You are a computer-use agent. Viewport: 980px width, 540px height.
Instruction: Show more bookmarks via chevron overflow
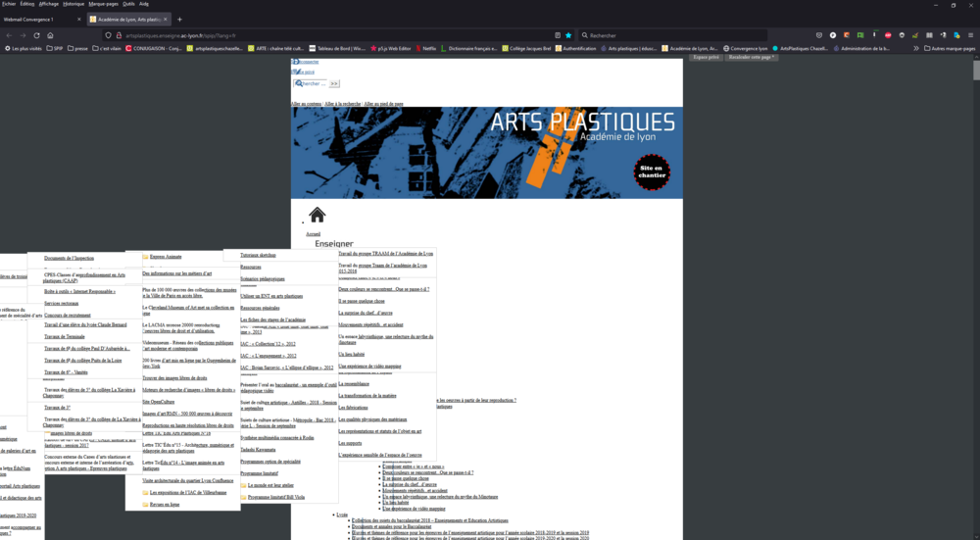[x=915, y=48]
